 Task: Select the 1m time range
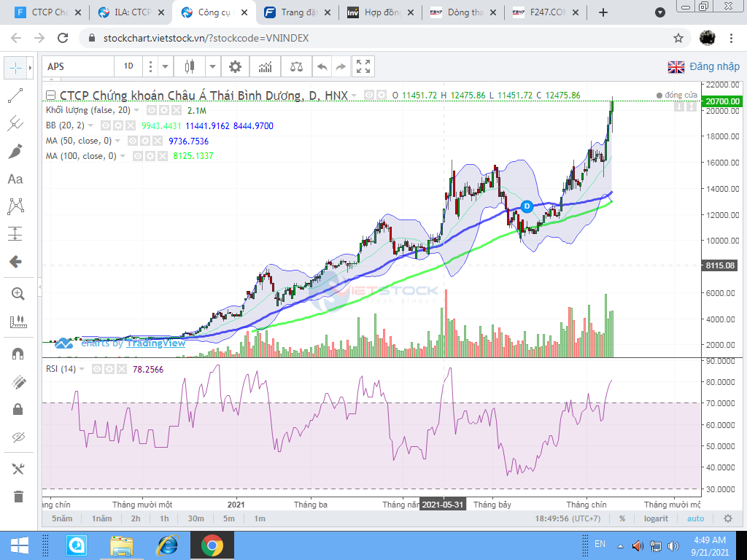(x=260, y=518)
